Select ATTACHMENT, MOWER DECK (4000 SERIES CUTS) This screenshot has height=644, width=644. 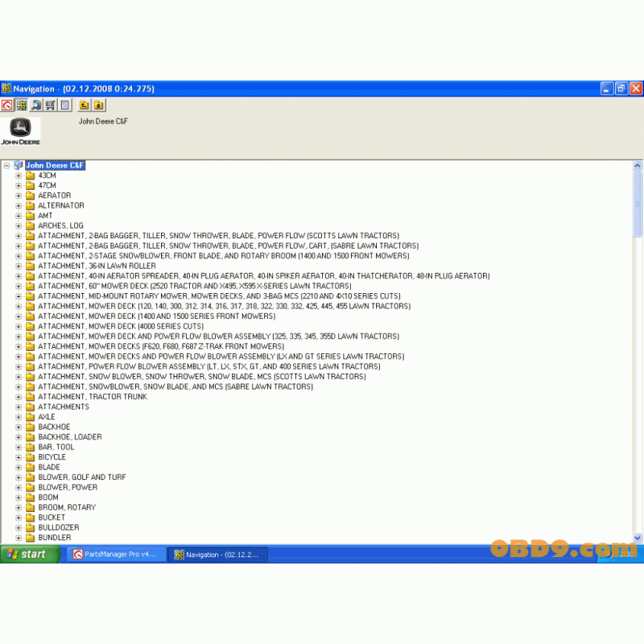(x=121, y=327)
